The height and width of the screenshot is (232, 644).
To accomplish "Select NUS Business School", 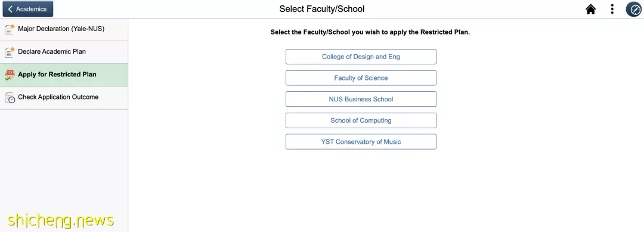I will (x=361, y=99).
